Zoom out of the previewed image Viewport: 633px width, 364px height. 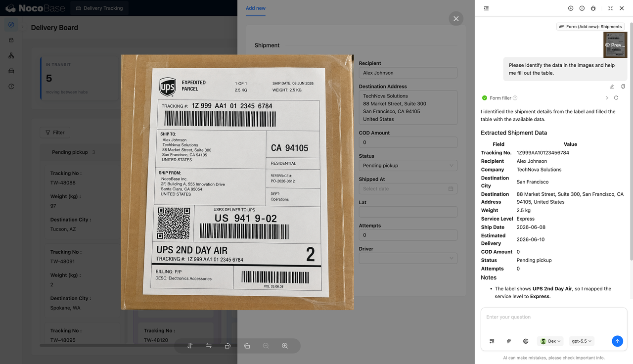tap(266, 346)
